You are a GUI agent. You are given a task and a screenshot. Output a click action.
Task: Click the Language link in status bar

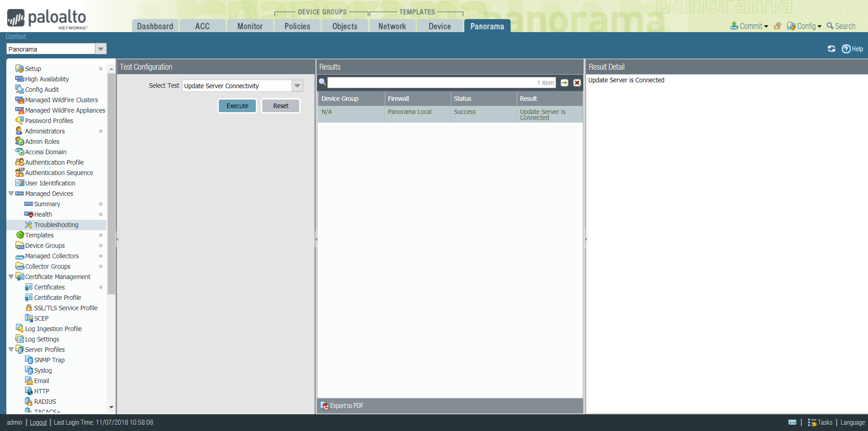[853, 422]
